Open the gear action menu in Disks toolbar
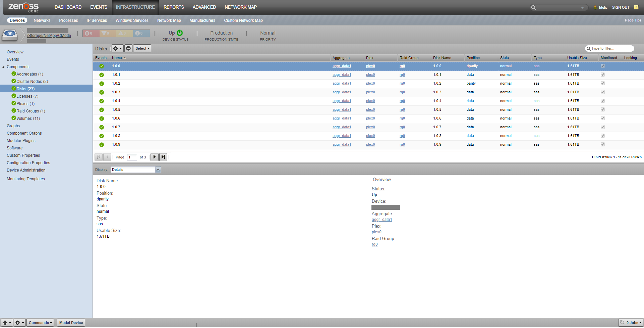644x328 pixels. (x=117, y=48)
